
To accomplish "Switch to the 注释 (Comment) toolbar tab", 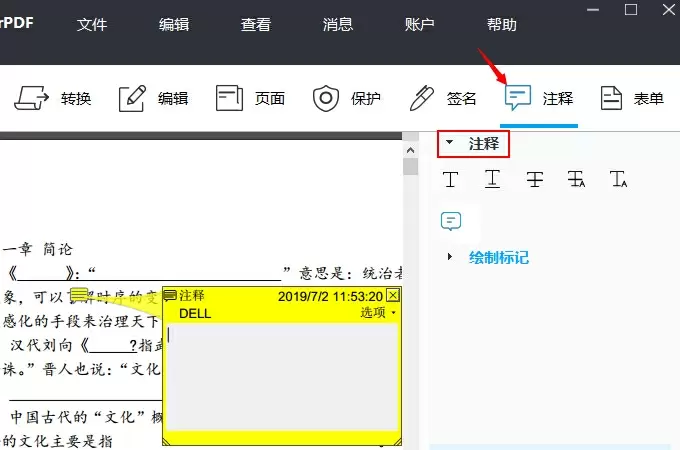I will (539, 98).
